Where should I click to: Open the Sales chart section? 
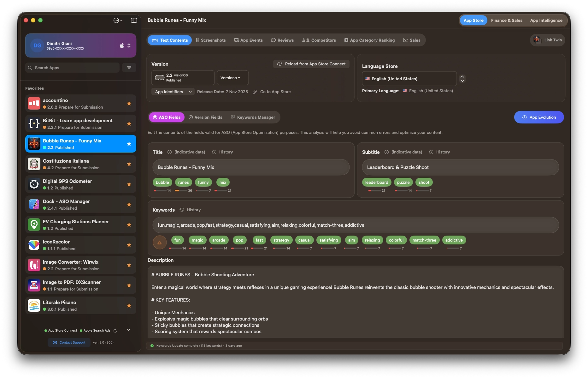[412, 40]
